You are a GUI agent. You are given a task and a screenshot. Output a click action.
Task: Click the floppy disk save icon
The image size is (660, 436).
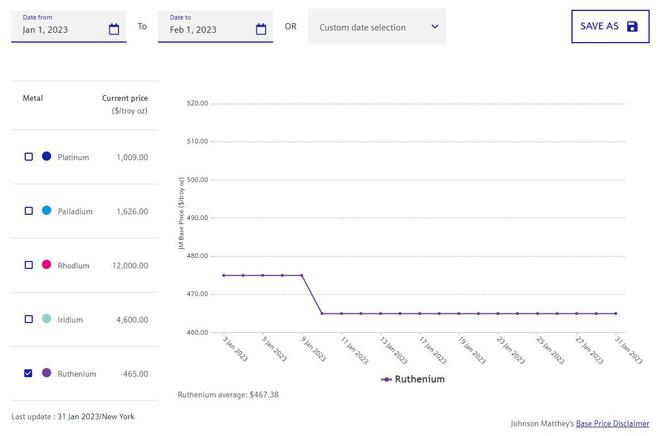(632, 26)
